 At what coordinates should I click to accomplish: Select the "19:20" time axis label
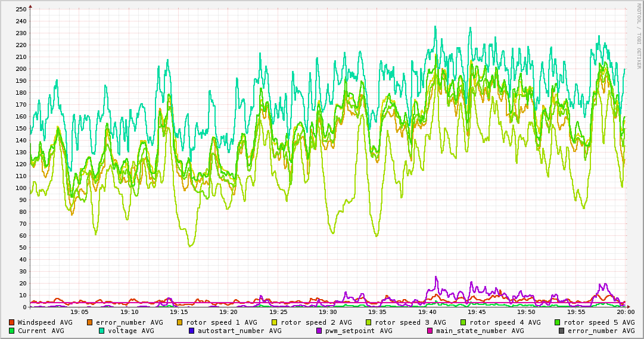coord(228,312)
